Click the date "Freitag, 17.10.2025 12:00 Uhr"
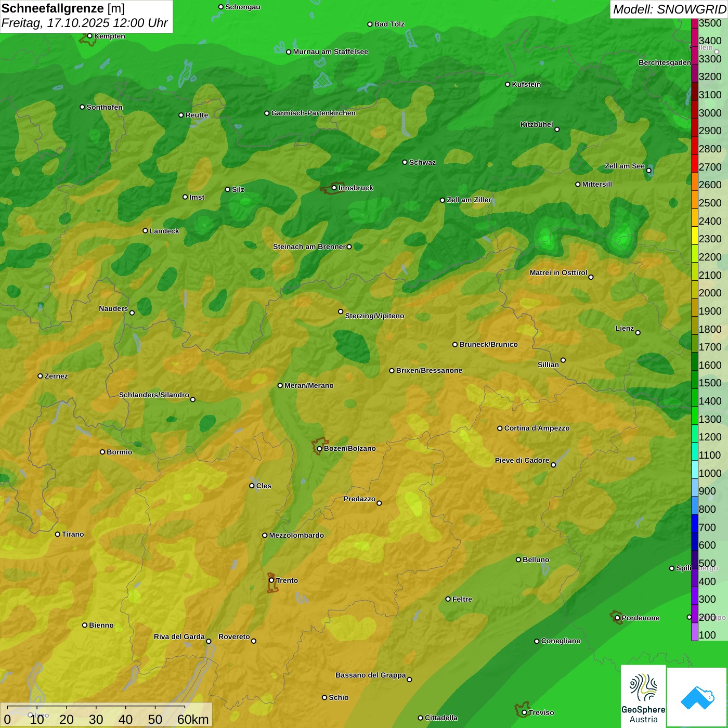 [x=84, y=23]
